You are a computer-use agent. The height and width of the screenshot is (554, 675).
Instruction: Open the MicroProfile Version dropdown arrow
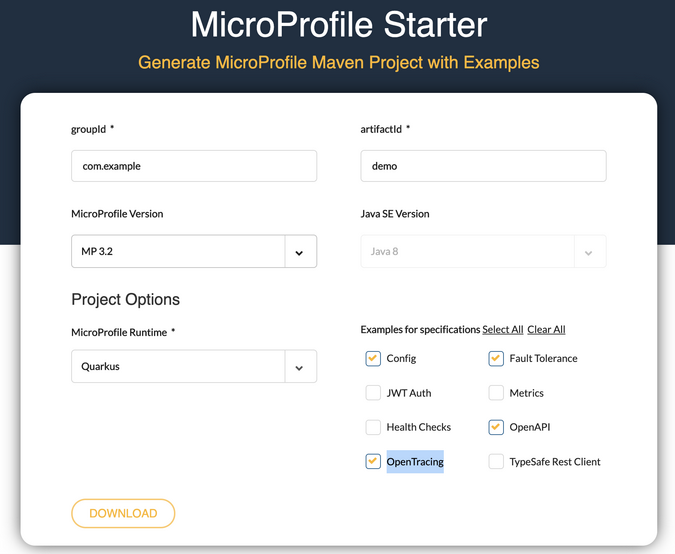coord(299,253)
